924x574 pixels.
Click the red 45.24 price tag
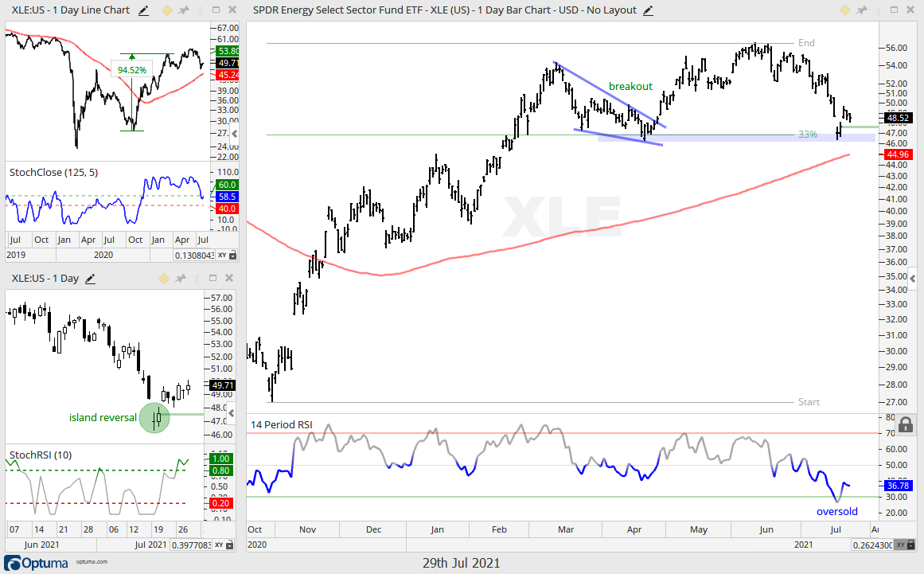click(x=228, y=75)
